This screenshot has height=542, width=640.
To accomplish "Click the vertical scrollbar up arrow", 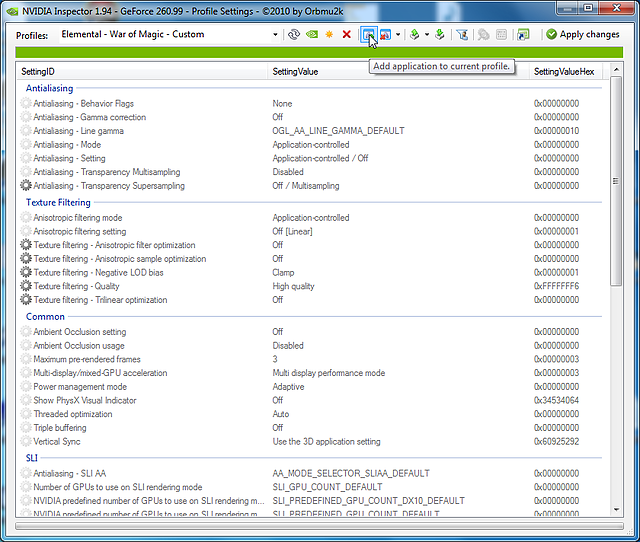I will coord(616,70).
